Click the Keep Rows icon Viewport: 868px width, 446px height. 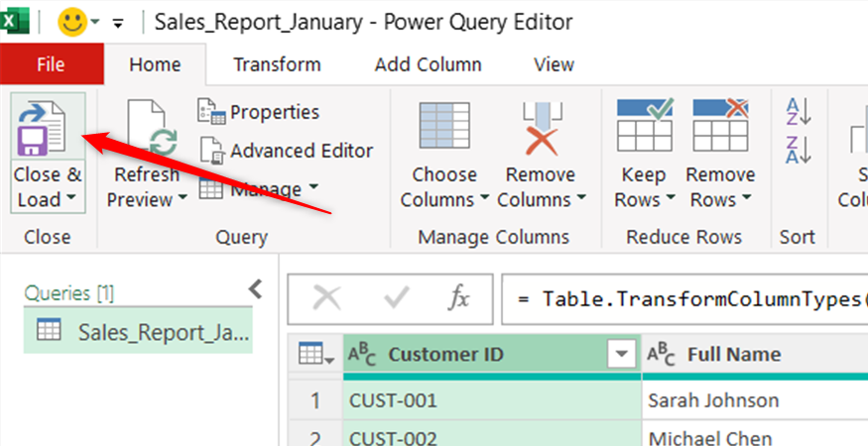pos(645,125)
